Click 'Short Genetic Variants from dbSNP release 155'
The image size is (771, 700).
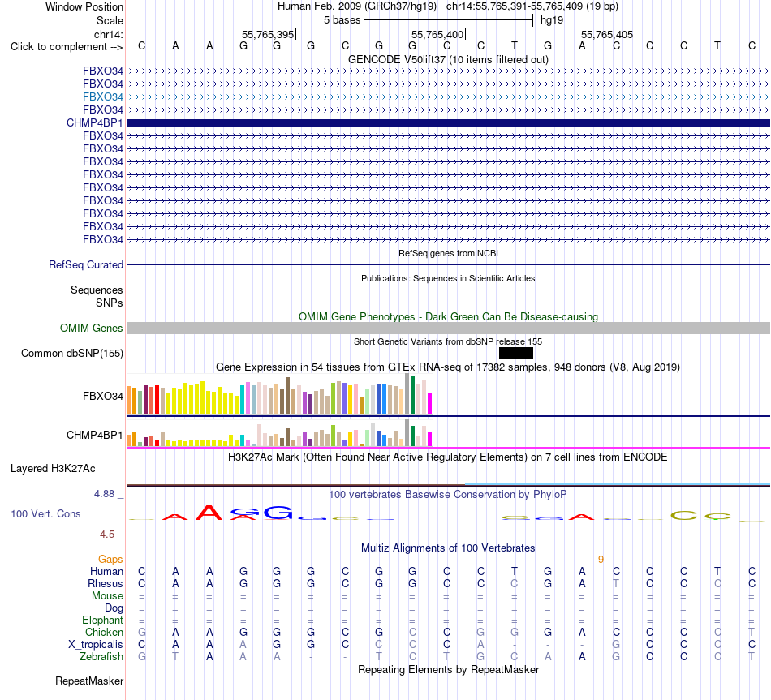pos(448,341)
